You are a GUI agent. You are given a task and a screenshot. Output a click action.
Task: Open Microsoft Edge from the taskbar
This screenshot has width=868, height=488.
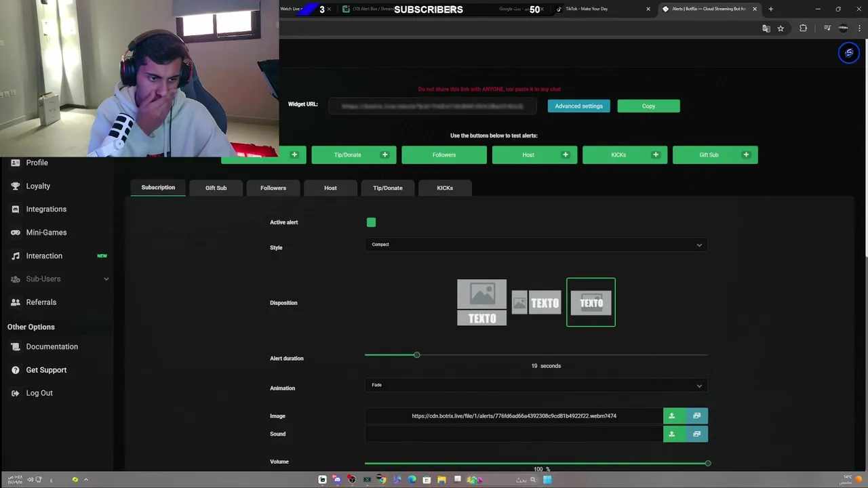click(412, 480)
